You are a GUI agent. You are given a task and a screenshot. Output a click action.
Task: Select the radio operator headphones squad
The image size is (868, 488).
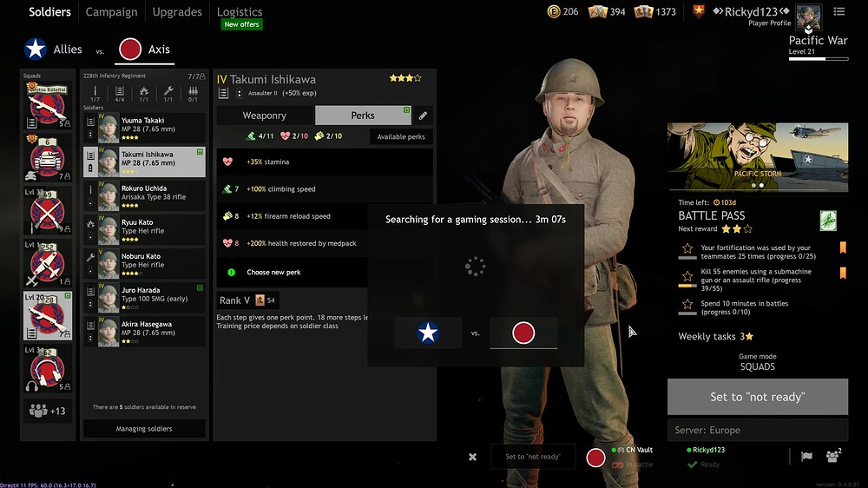48,369
